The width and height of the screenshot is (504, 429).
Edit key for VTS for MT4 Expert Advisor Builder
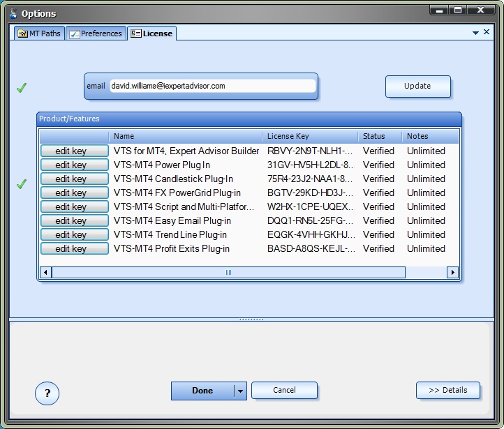(75, 151)
